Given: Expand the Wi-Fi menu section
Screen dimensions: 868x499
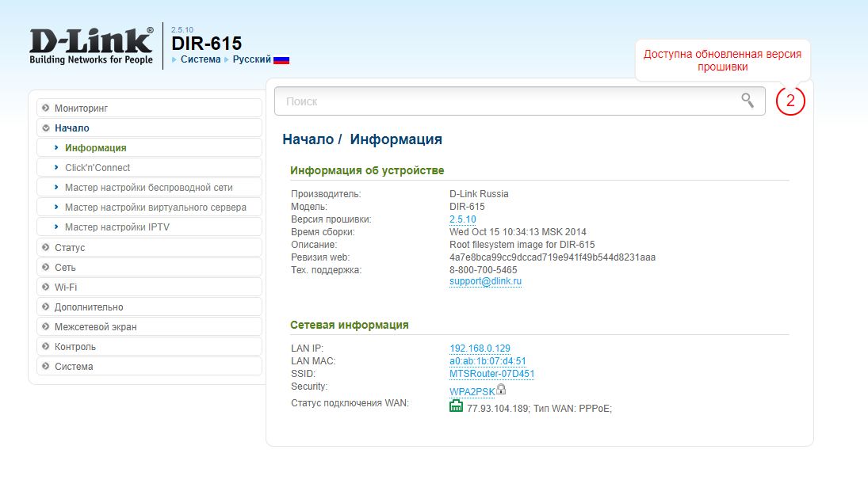Looking at the screenshot, I should (x=149, y=287).
